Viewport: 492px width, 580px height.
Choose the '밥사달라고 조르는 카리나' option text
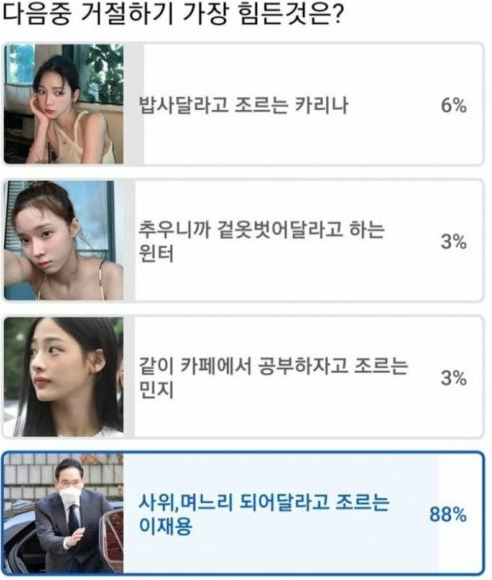(243, 105)
